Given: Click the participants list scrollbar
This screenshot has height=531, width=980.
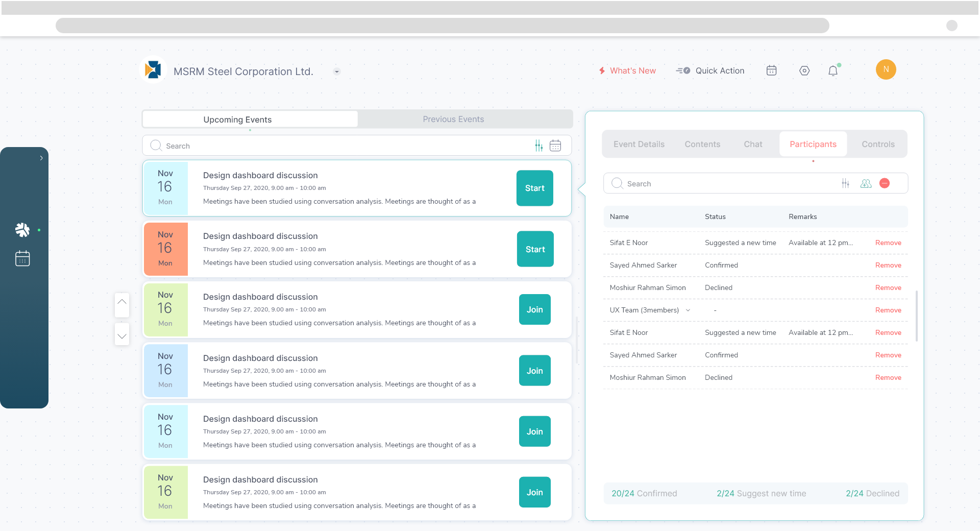Looking at the screenshot, I should pos(917,316).
